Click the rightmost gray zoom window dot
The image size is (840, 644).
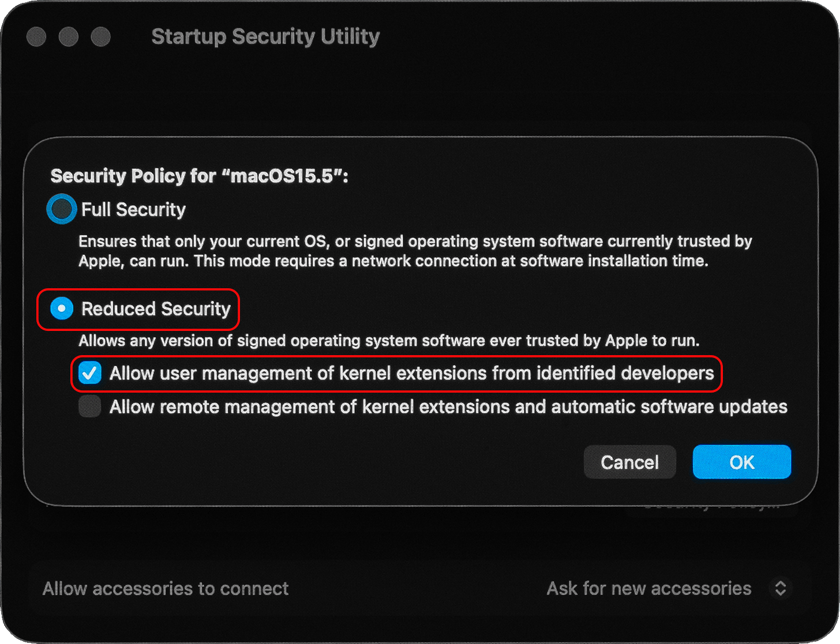pyautogui.click(x=101, y=37)
